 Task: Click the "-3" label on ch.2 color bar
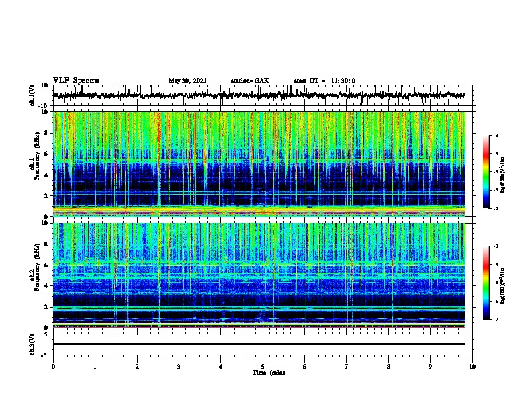495,246
